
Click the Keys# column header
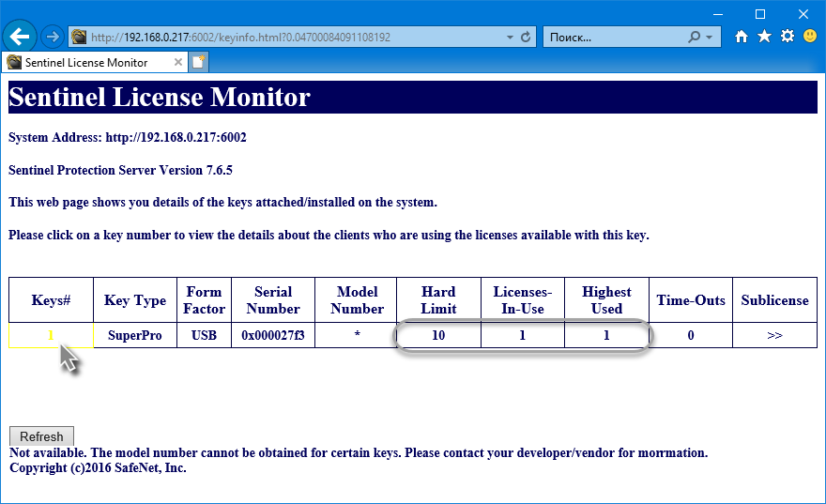pos(51,300)
